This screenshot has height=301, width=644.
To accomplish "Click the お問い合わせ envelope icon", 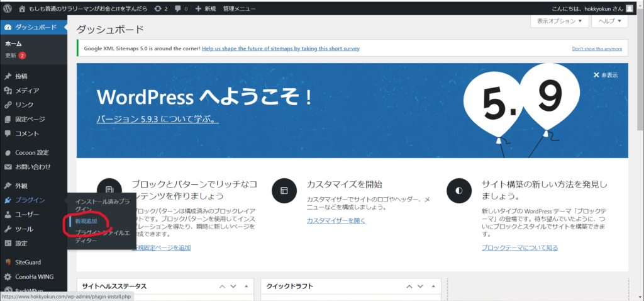I will [x=8, y=167].
